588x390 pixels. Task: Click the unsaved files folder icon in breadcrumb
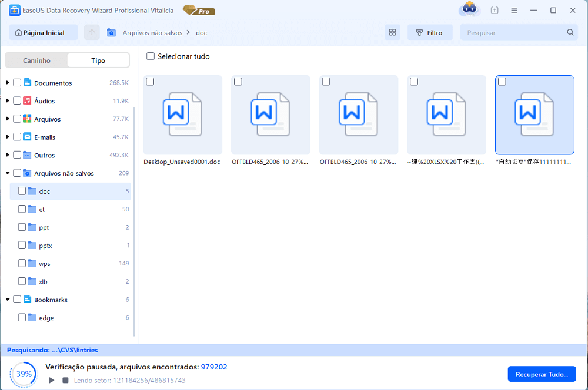[111, 32]
